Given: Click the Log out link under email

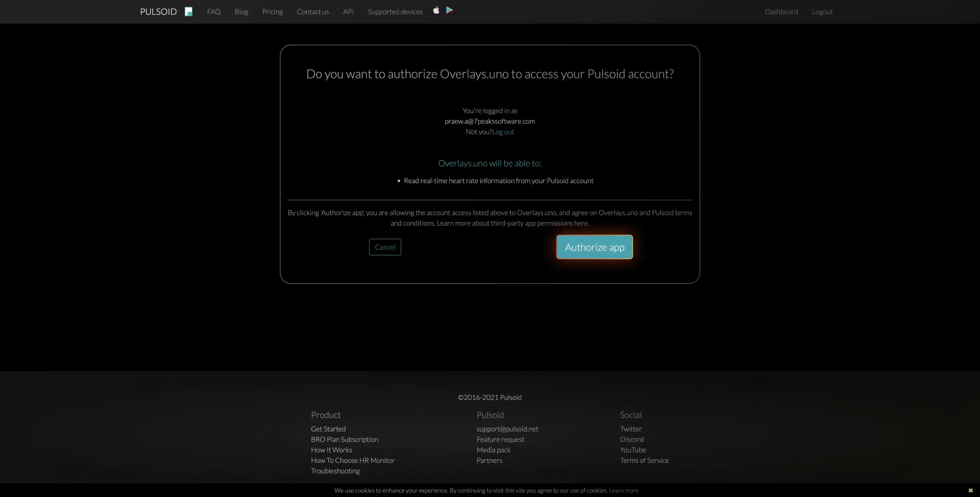Looking at the screenshot, I should click(503, 132).
